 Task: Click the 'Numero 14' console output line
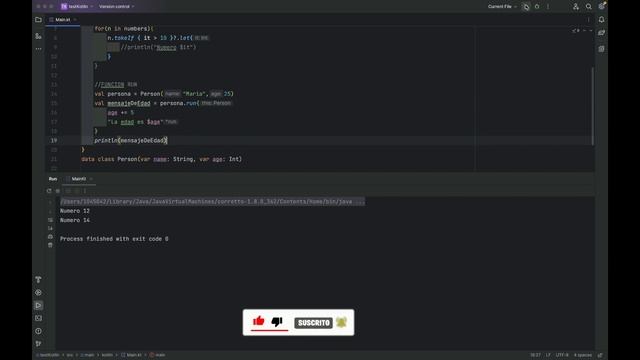tap(75, 220)
